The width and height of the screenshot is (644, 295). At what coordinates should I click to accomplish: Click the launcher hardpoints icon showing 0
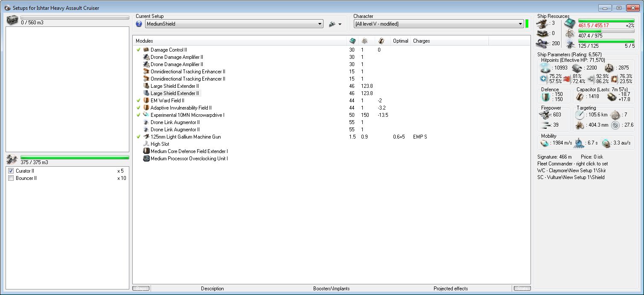click(543, 33)
